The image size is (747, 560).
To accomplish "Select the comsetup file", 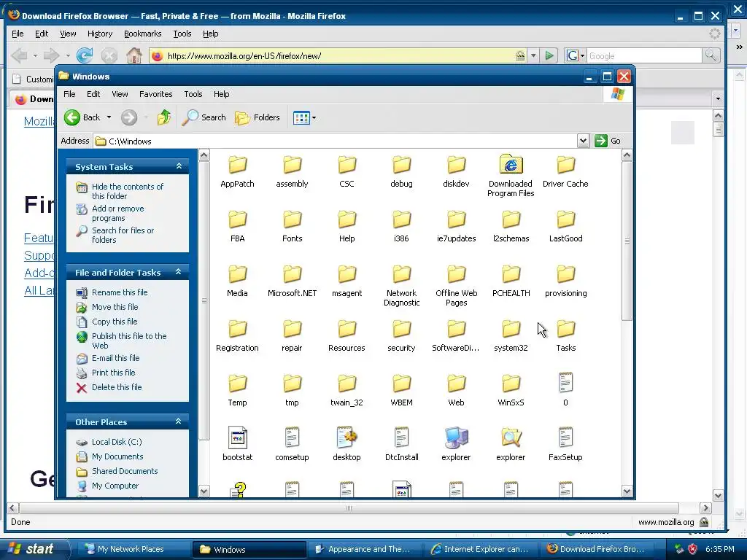I will 292,444.
